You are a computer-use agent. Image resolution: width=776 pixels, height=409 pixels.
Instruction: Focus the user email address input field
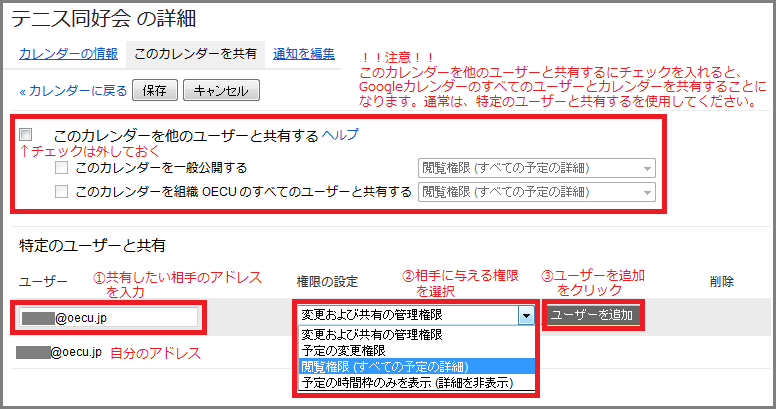pos(110,319)
